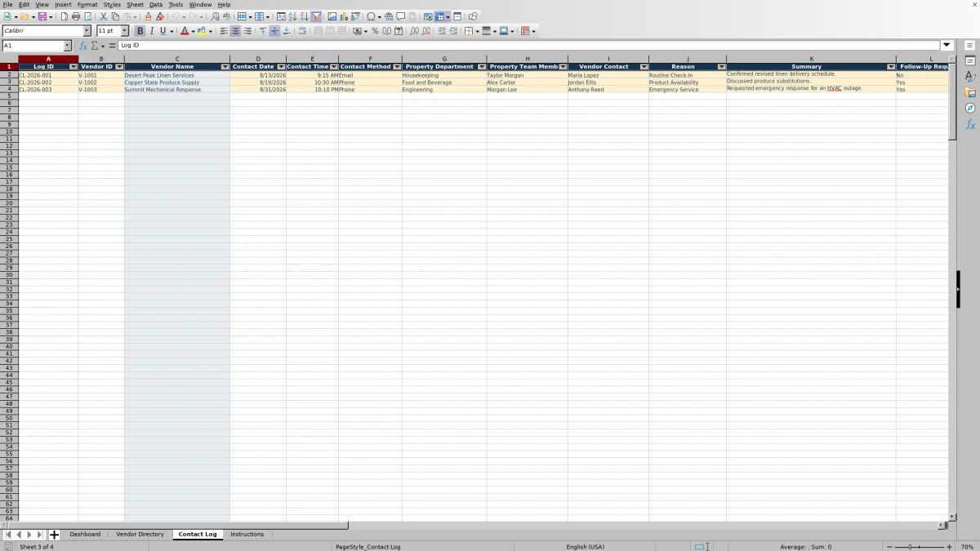Click the Insert Image icon
Image resolution: width=980 pixels, height=551 pixels.
click(x=332, y=16)
